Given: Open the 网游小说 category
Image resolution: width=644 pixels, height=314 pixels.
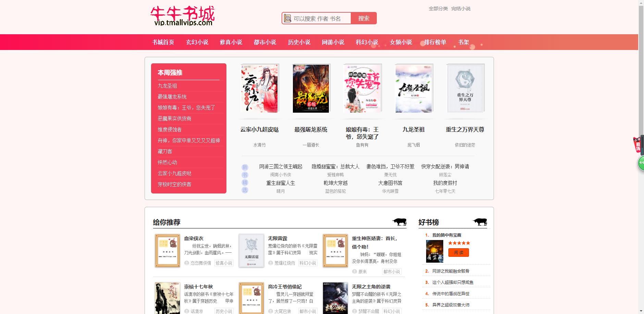Looking at the screenshot, I should pyautogui.click(x=333, y=42).
